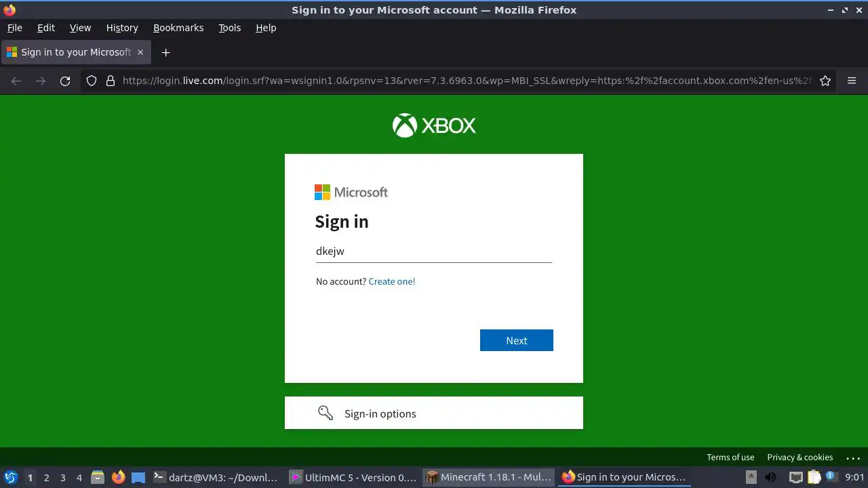Screen dimensions: 868x488
Task: Click the network monitor tray icon
Action: 796,477
